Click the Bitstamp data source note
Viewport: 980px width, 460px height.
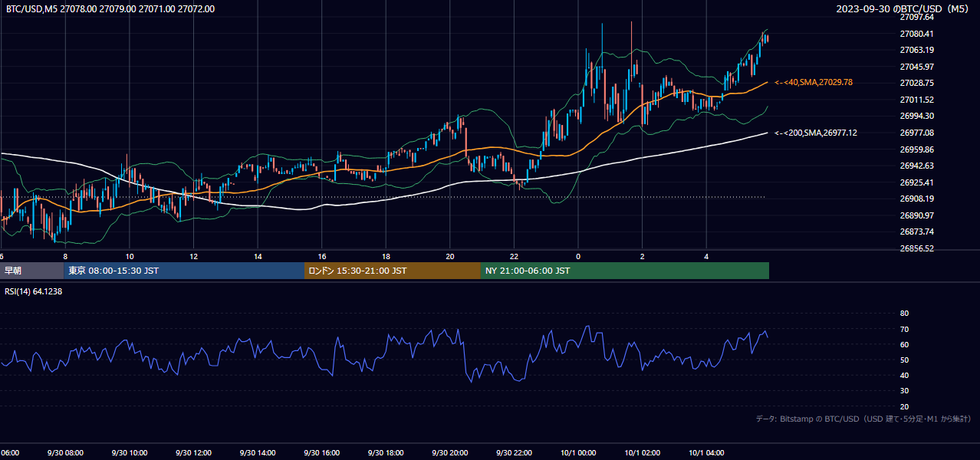863,419
